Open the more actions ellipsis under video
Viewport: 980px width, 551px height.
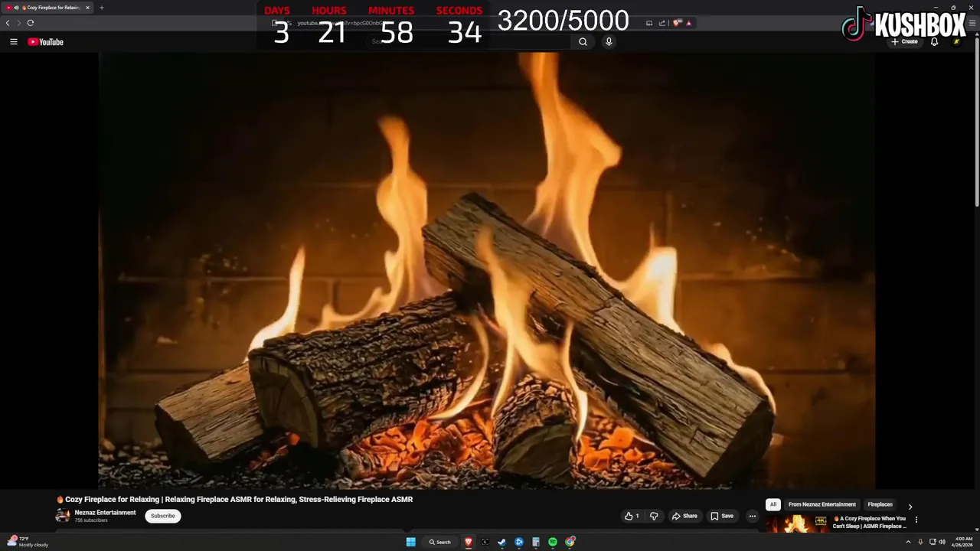tap(752, 516)
